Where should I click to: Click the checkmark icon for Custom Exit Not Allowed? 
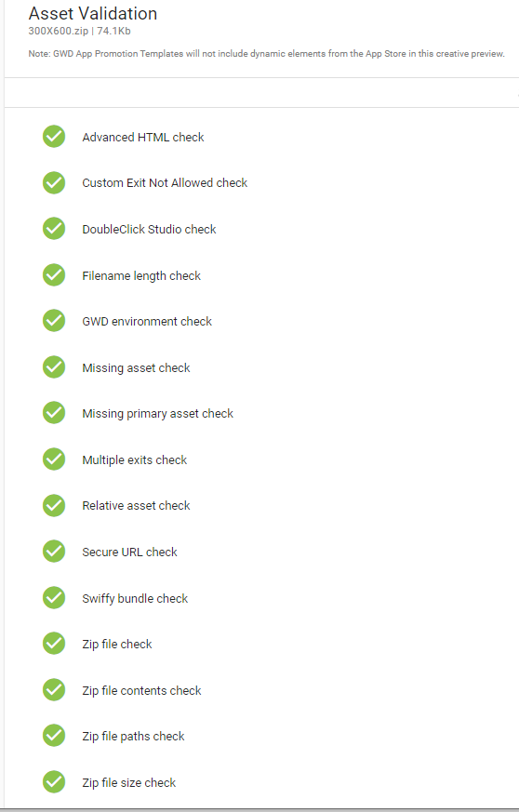54,183
